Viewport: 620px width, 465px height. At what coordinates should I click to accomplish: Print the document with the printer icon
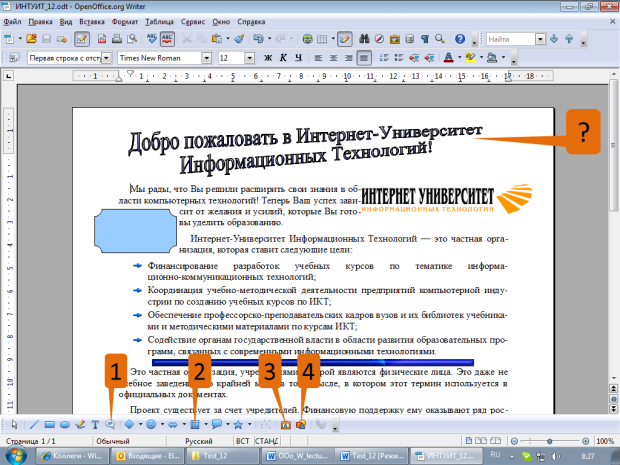[x=117, y=39]
